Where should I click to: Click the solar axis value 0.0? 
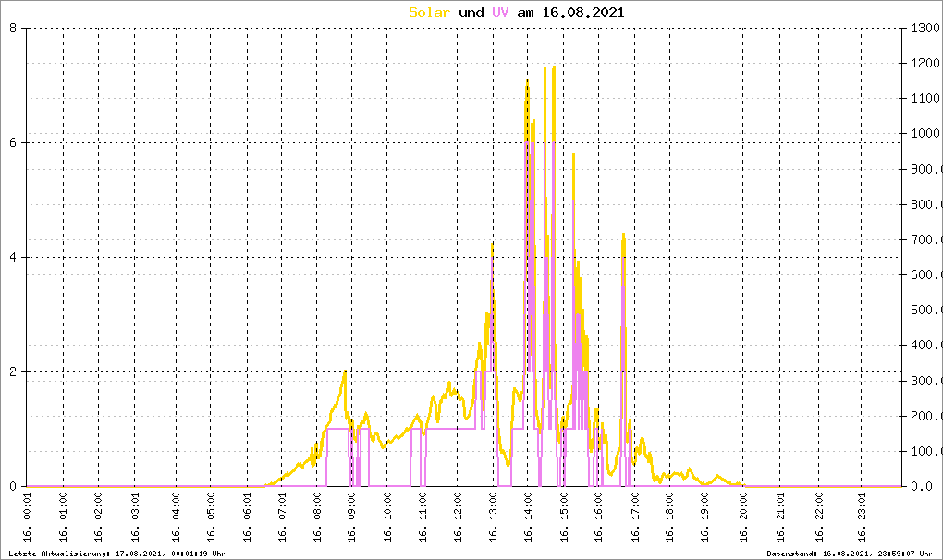coord(922,486)
